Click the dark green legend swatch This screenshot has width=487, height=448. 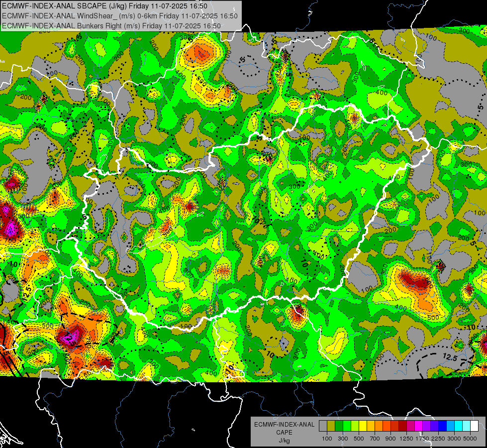(x=339, y=426)
